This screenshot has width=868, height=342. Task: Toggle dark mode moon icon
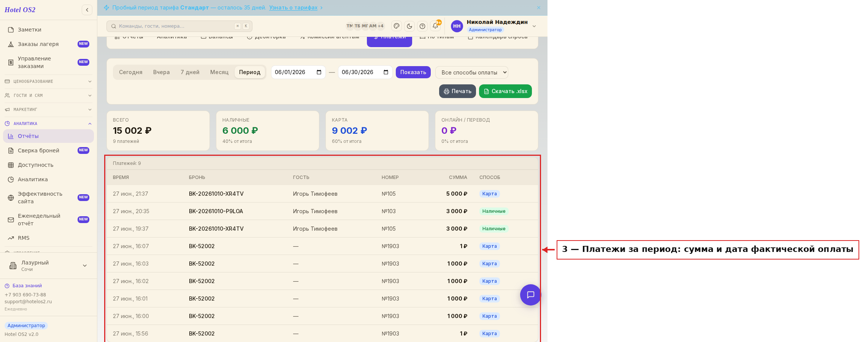pyautogui.click(x=409, y=26)
